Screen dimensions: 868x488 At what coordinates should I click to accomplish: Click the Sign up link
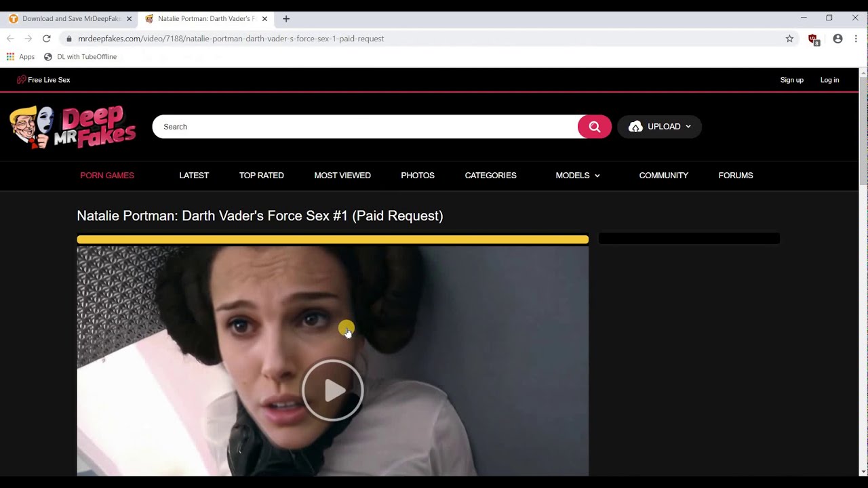pyautogui.click(x=792, y=80)
